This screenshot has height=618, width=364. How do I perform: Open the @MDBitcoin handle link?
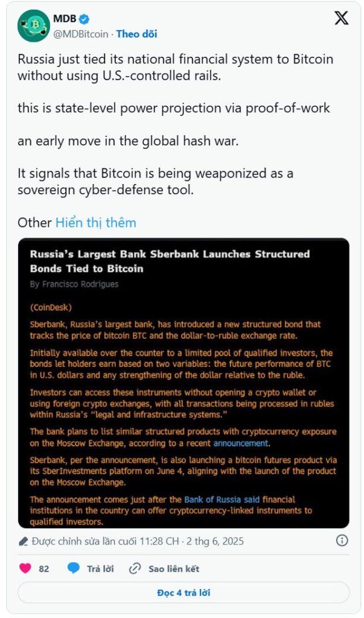(x=80, y=34)
